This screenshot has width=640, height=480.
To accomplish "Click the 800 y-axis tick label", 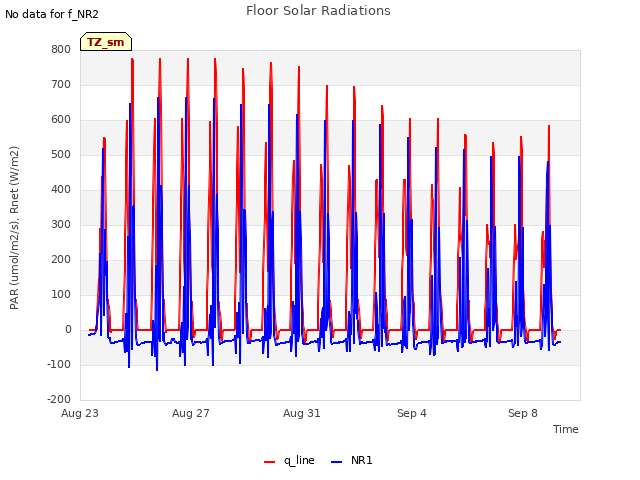I will coord(61,49).
